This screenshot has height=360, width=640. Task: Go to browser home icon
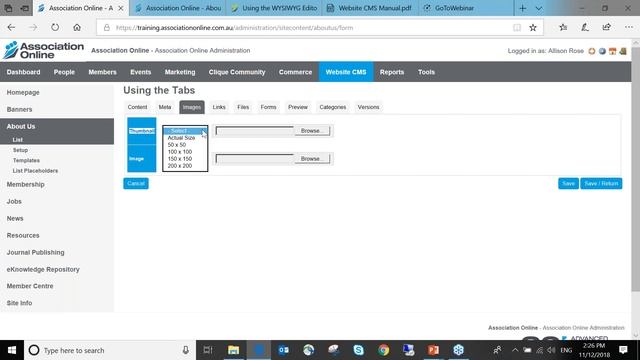[x=77, y=28]
